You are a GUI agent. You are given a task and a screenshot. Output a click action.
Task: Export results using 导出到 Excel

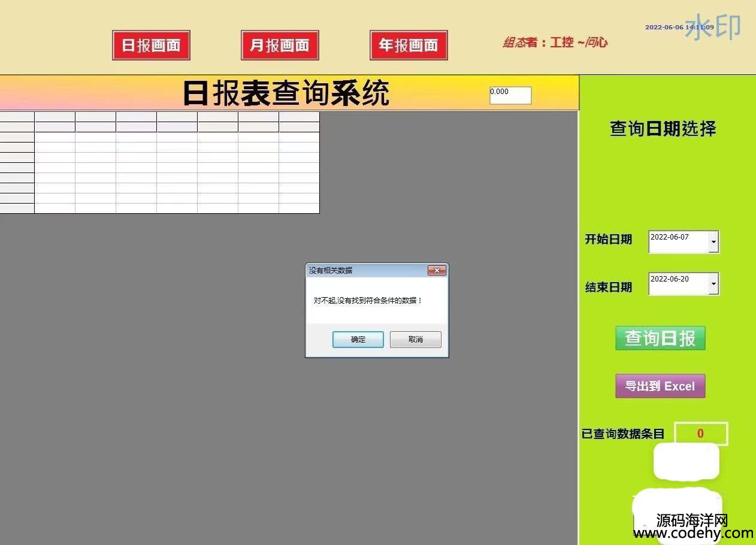pos(660,386)
